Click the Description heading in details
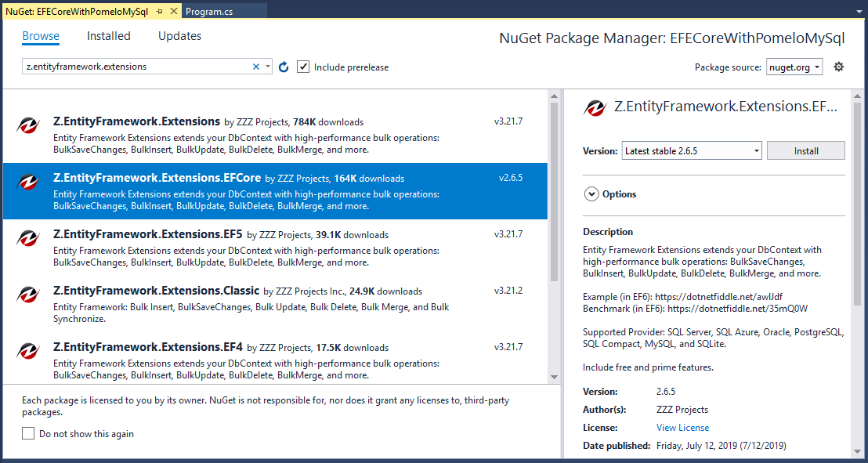Image resolution: width=868 pixels, height=463 pixels. [x=608, y=232]
